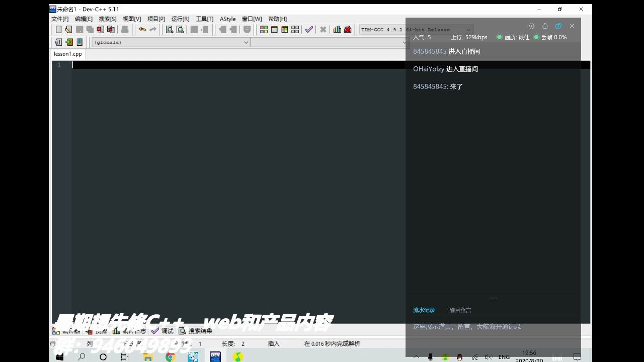Click the overlay panel resize handle
This screenshot has width=644, height=362.
pyautogui.click(x=493, y=299)
